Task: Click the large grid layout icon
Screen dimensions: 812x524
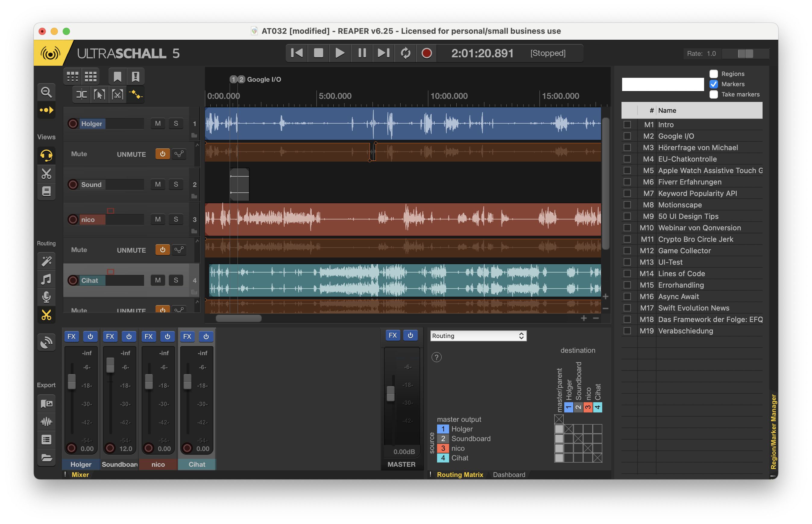Action: (90, 77)
